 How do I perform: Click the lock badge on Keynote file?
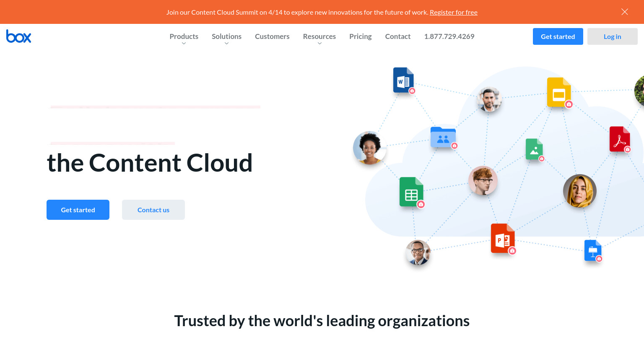(599, 259)
